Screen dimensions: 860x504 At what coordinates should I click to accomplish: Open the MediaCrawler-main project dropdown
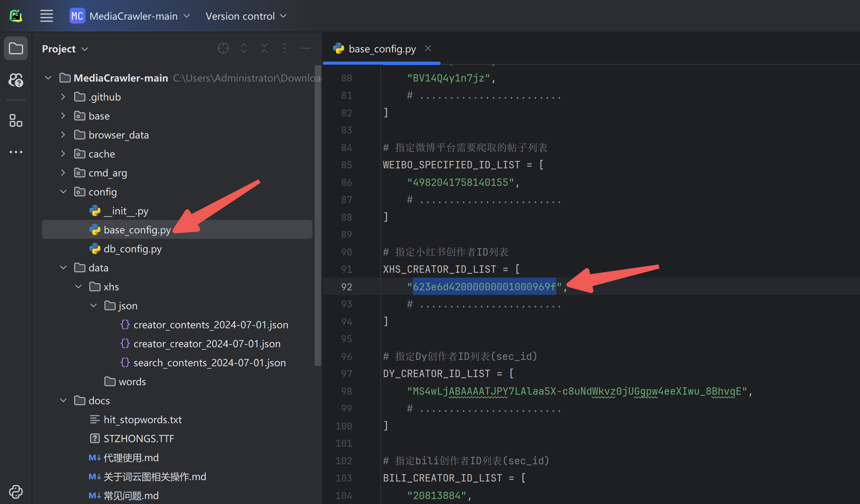[x=130, y=16]
